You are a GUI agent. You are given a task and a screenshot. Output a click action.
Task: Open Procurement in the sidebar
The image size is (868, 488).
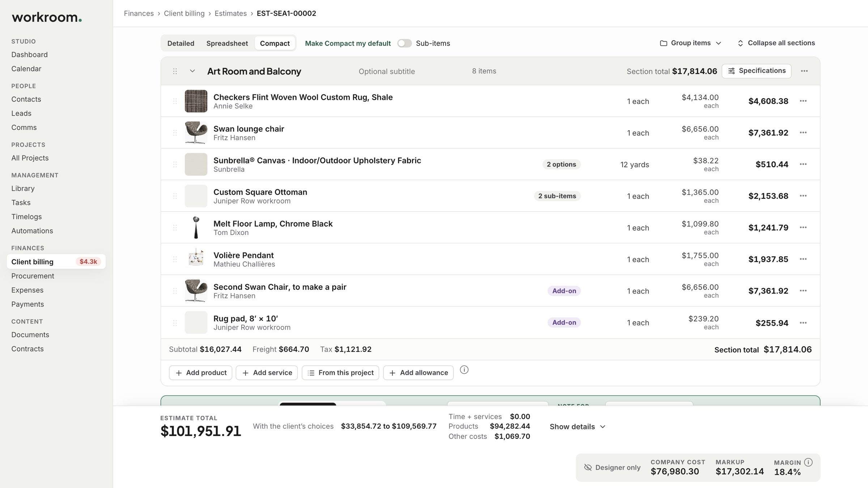coord(33,276)
